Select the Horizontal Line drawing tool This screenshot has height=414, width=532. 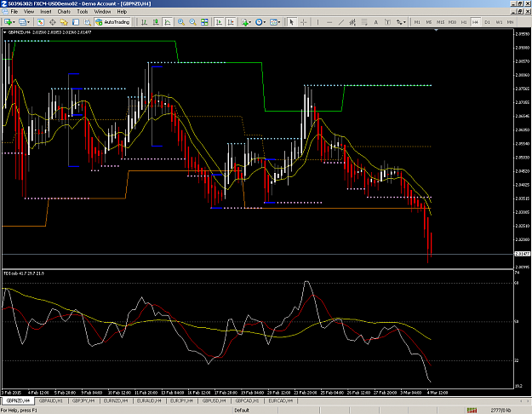click(329, 22)
